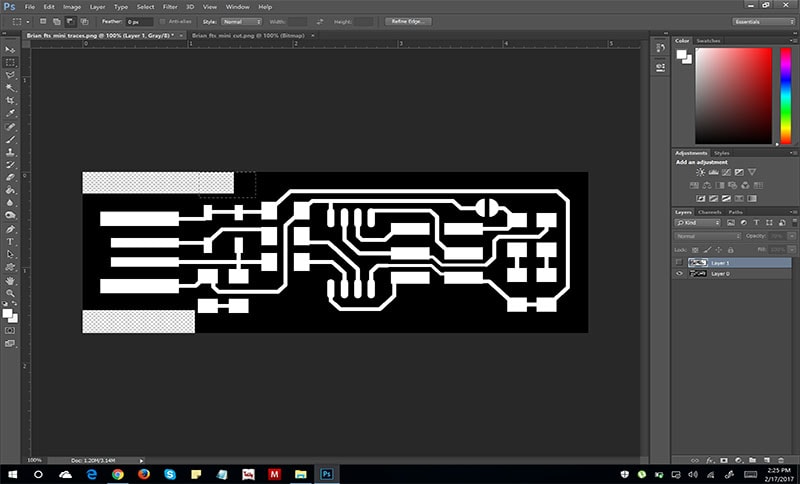Select the Polygonal Lasso tool
This screenshot has height=484, width=800.
point(10,75)
